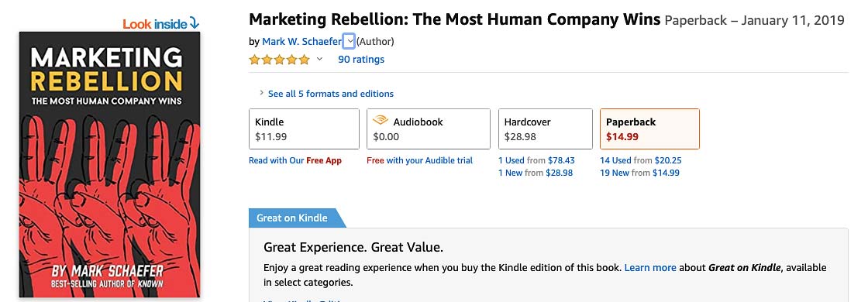The height and width of the screenshot is (302, 868).
Task: Click Learn more about Great on Kindle
Action: tap(650, 268)
